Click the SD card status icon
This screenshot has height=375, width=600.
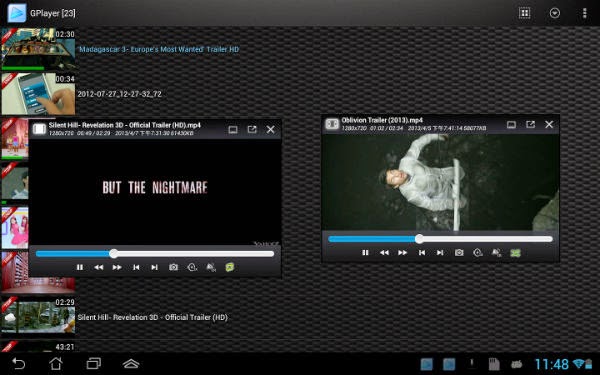tap(494, 364)
